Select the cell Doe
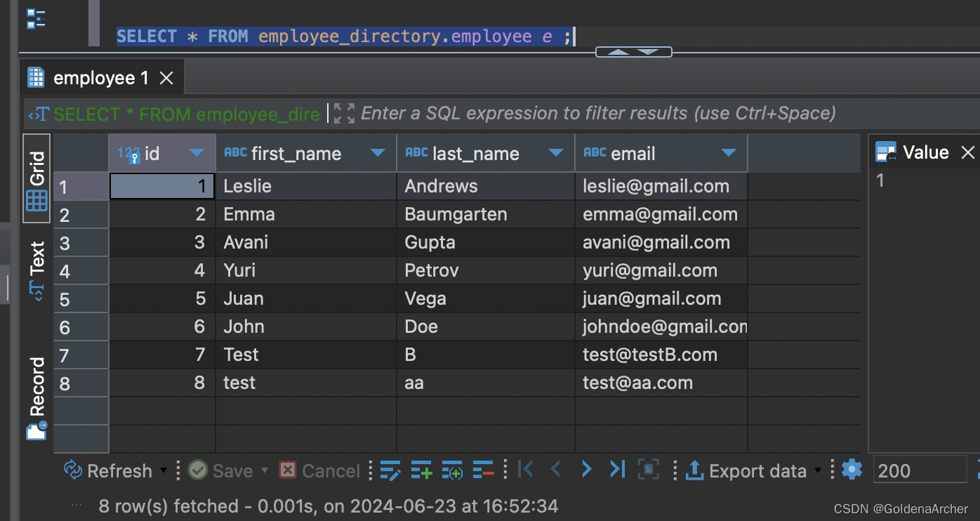 [486, 327]
